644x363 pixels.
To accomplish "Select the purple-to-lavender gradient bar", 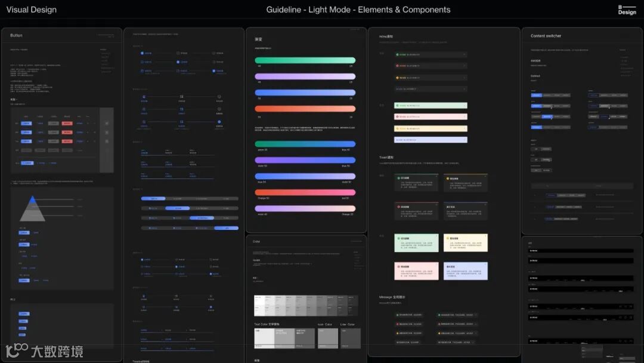I will point(305,76).
